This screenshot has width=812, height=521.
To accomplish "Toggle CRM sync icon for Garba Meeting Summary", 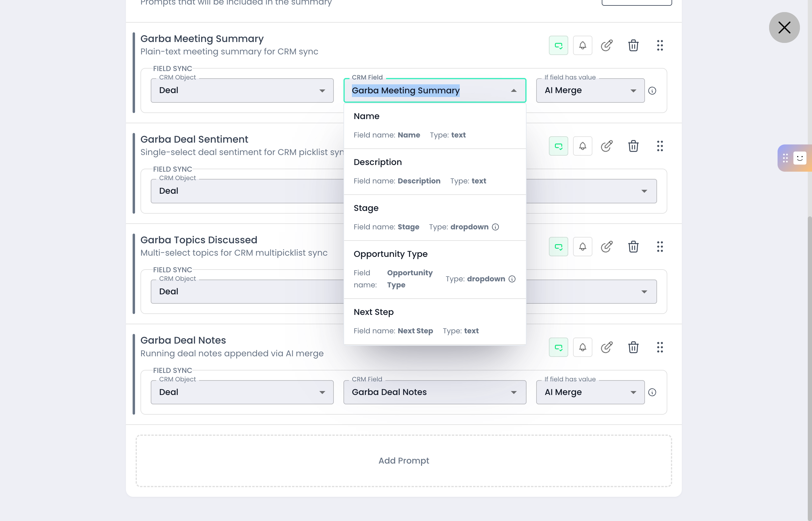I will point(558,45).
